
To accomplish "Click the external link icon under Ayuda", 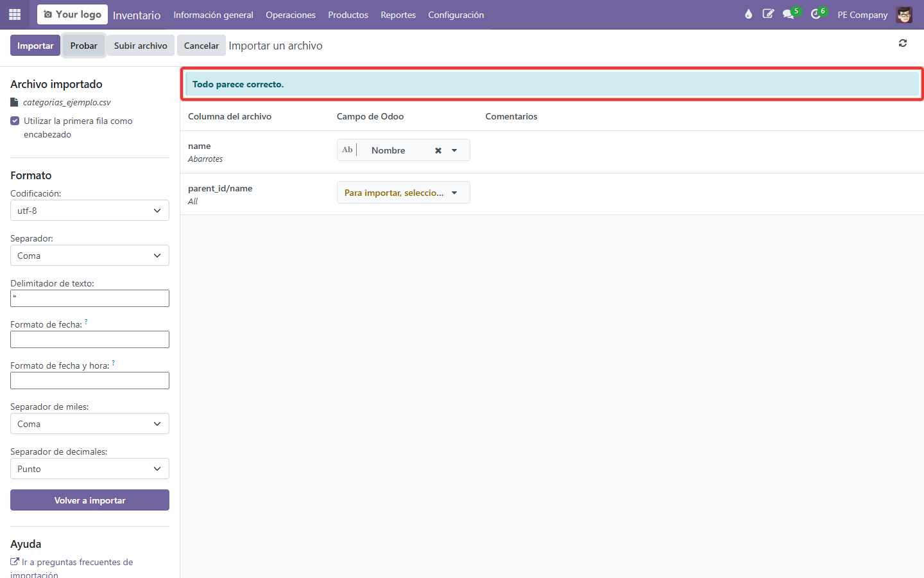I will 15,562.
